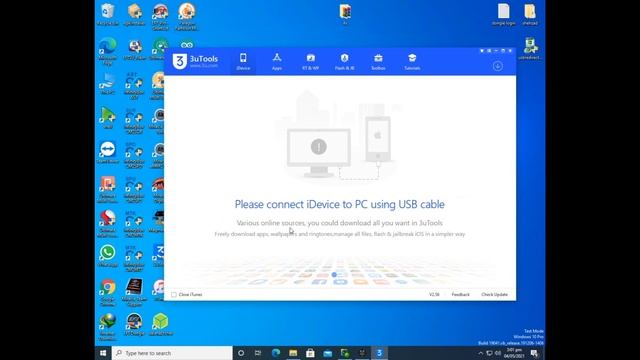
Task: Open Google Chrome desktop shortcut
Action: (x=108, y=292)
